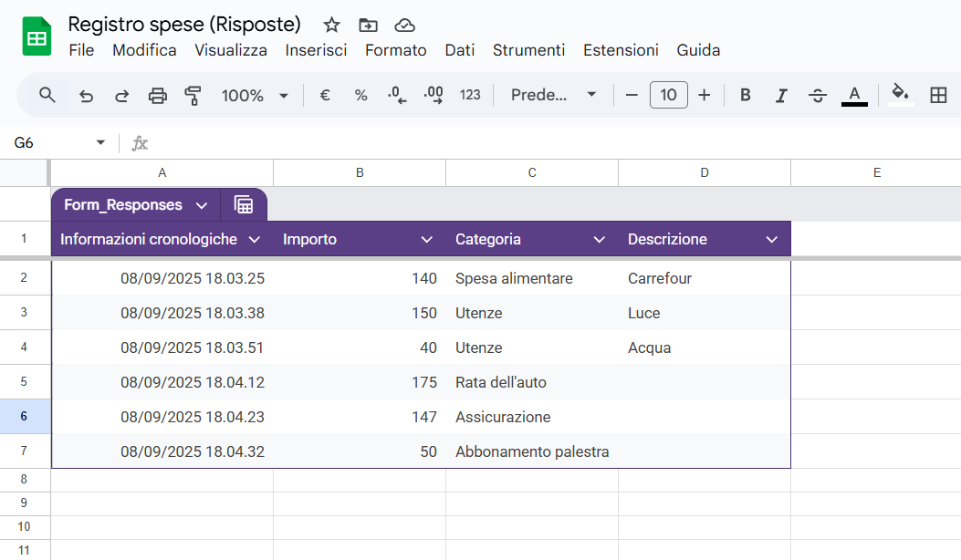Check document cloud save status
961x560 pixels.
(x=404, y=25)
